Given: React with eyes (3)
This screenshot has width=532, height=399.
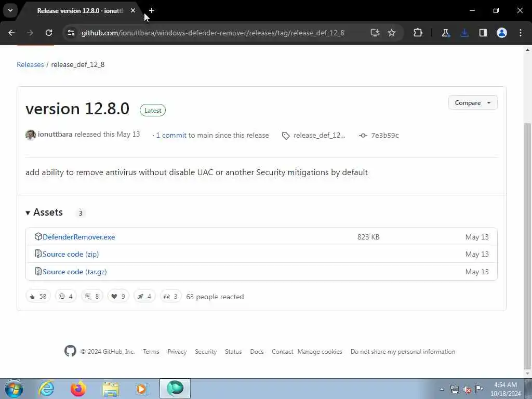Looking at the screenshot, I should tap(170, 296).
